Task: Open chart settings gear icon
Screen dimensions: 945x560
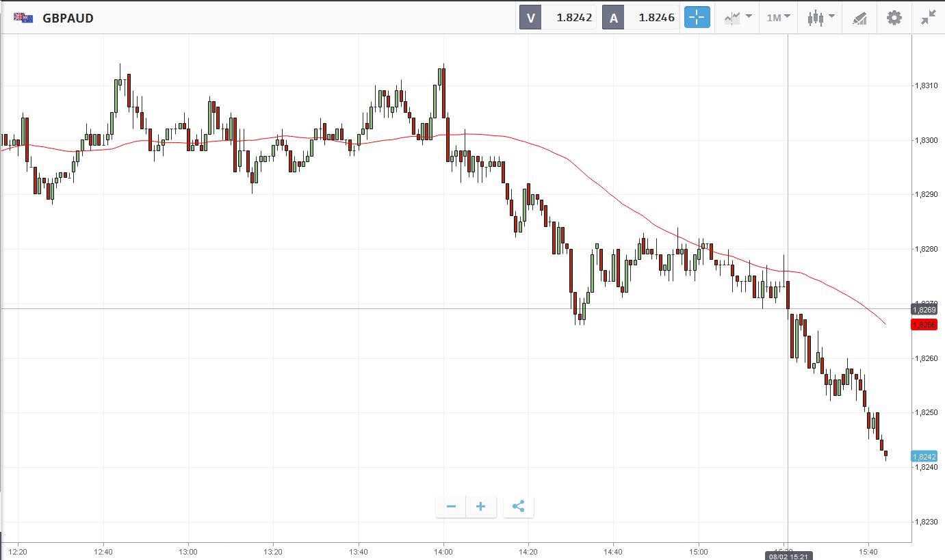Action: click(894, 18)
